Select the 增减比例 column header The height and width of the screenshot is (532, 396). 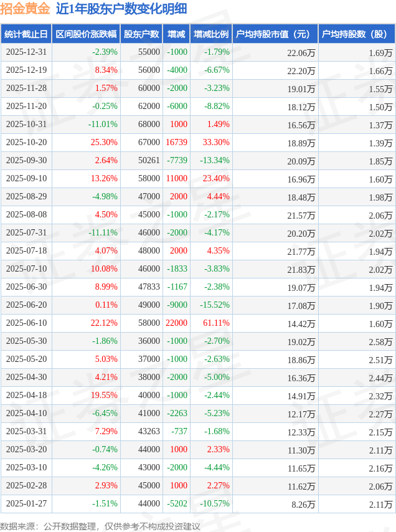[x=210, y=34]
